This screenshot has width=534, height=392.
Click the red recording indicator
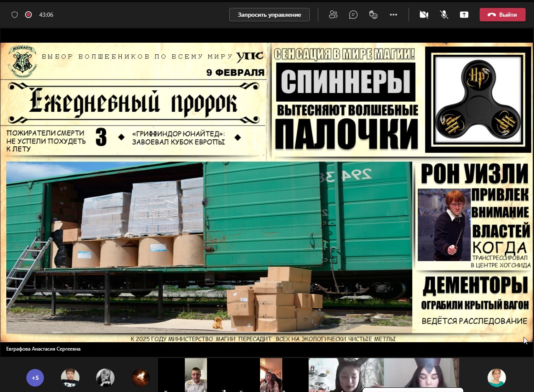[x=28, y=15]
